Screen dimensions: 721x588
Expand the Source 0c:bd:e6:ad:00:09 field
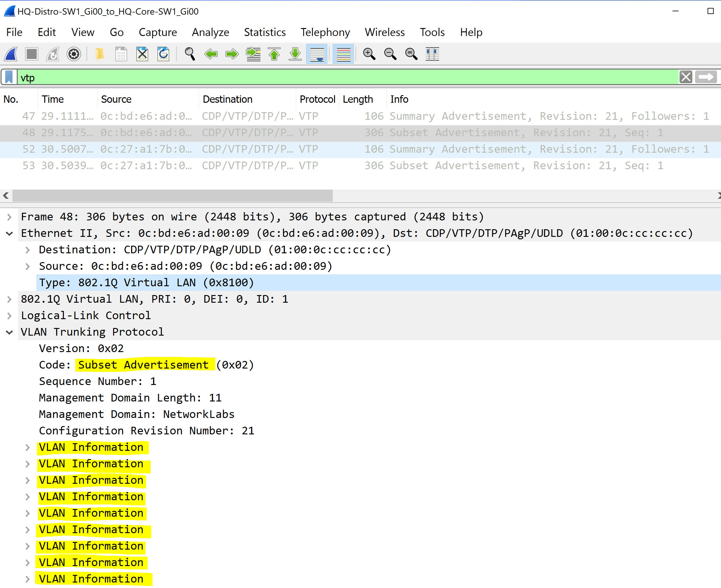click(28, 266)
